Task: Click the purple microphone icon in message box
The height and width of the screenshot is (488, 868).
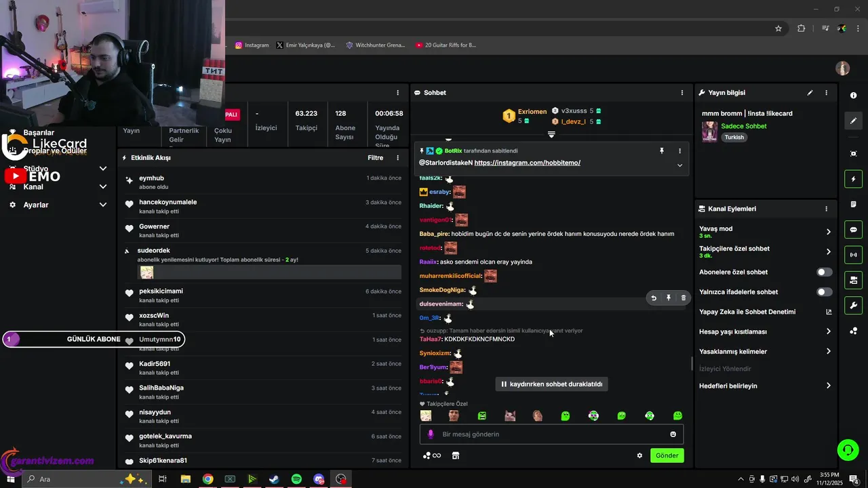Action: tap(431, 434)
